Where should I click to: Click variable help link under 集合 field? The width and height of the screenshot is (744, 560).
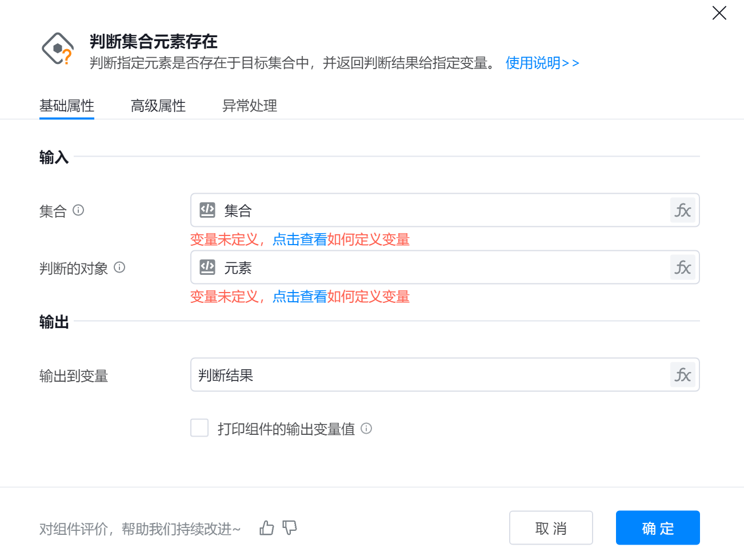coord(341,239)
